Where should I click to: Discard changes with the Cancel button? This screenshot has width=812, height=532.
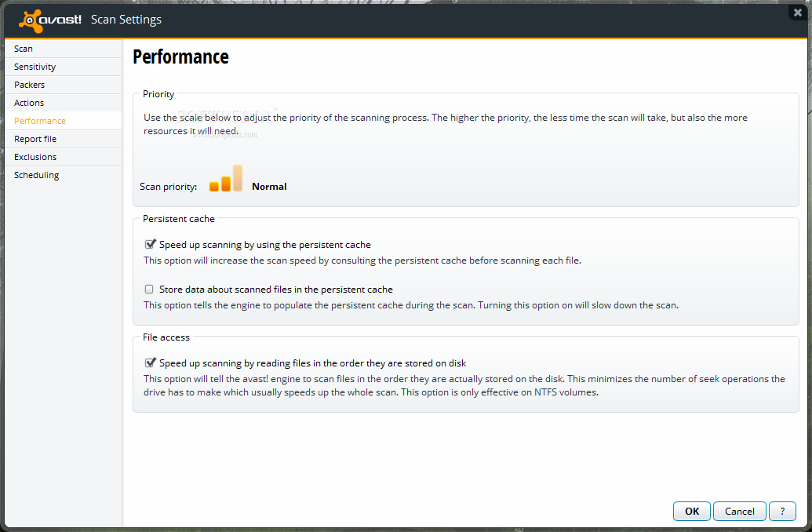coord(740,512)
